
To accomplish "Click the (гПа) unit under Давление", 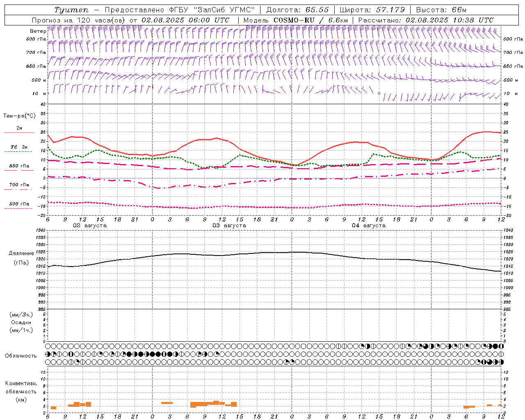I will [x=21, y=262].
